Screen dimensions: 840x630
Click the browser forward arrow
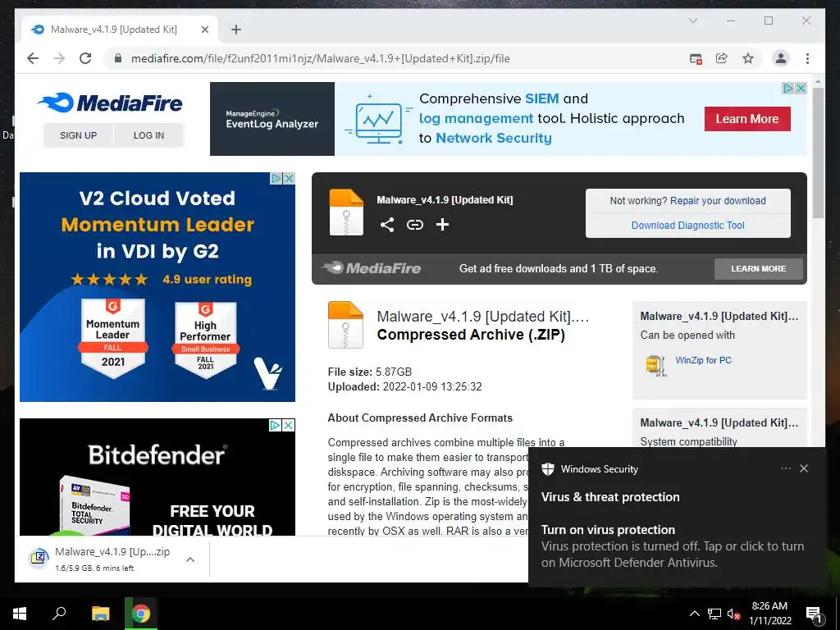[x=59, y=58]
